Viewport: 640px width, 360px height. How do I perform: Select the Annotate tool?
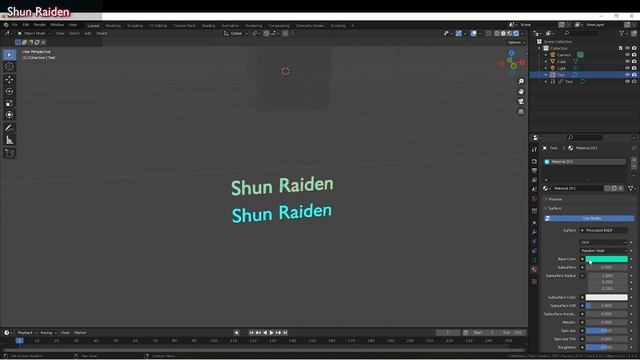(9, 128)
